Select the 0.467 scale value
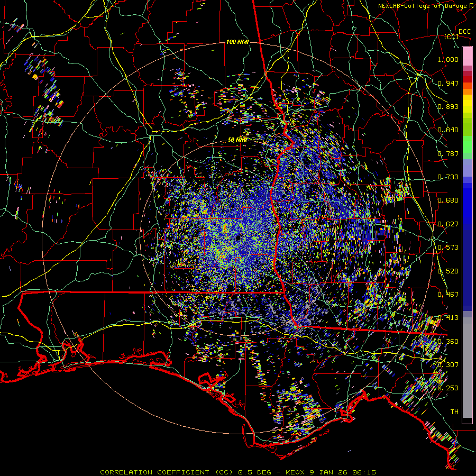The image size is (476, 476). tap(448, 294)
